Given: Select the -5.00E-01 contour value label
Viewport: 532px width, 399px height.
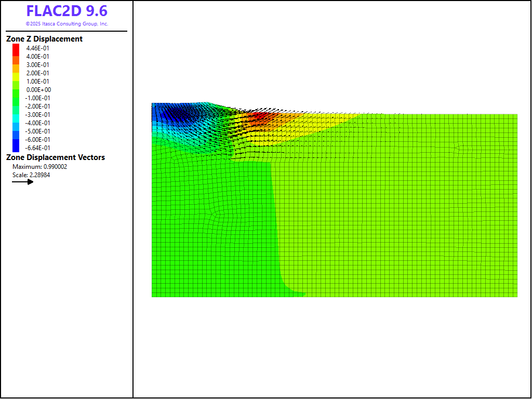Looking at the screenshot, I should tap(38, 131).
